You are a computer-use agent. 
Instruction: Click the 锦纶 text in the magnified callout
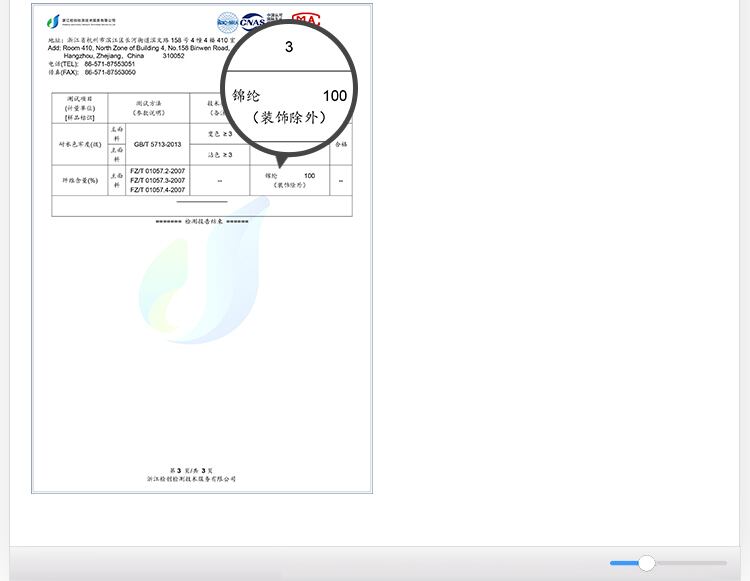(246, 96)
